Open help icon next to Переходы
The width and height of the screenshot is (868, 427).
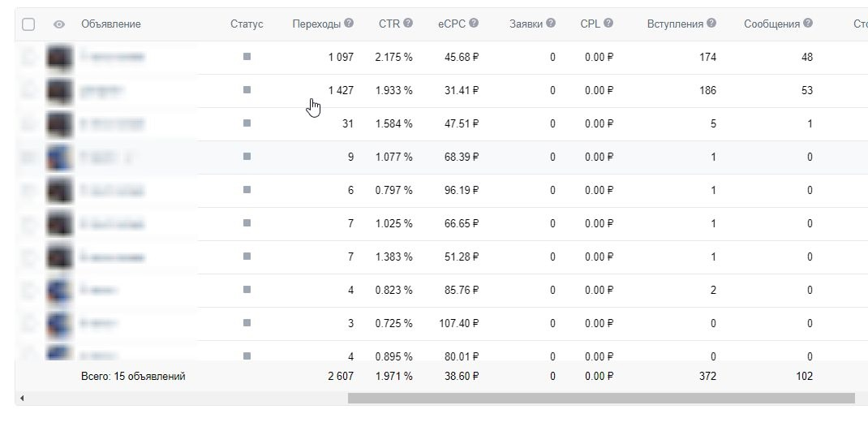[349, 24]
